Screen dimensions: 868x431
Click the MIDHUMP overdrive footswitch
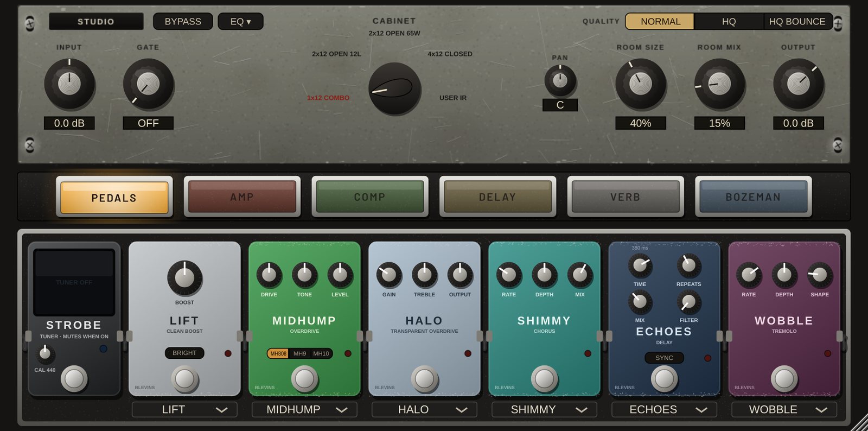point(304,379)
